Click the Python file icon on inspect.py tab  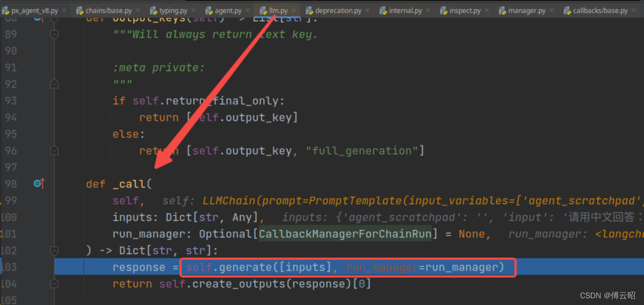pyautogui.click(x=444, y=11)
